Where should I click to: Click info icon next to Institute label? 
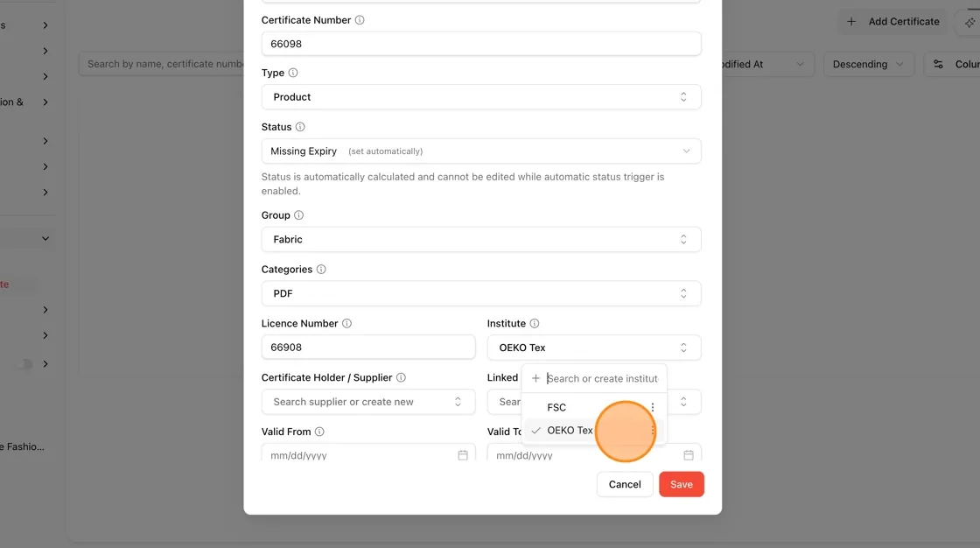534,323
